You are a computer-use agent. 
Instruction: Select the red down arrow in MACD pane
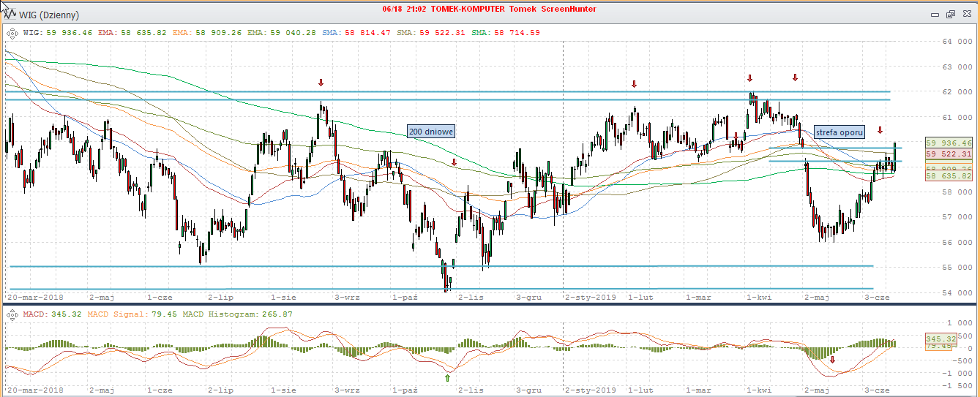pyautogui.click(x=832, y=360)
